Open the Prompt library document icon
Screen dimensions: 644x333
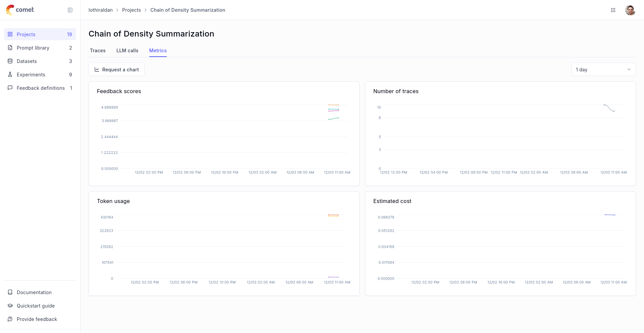[x=10, y=48]
